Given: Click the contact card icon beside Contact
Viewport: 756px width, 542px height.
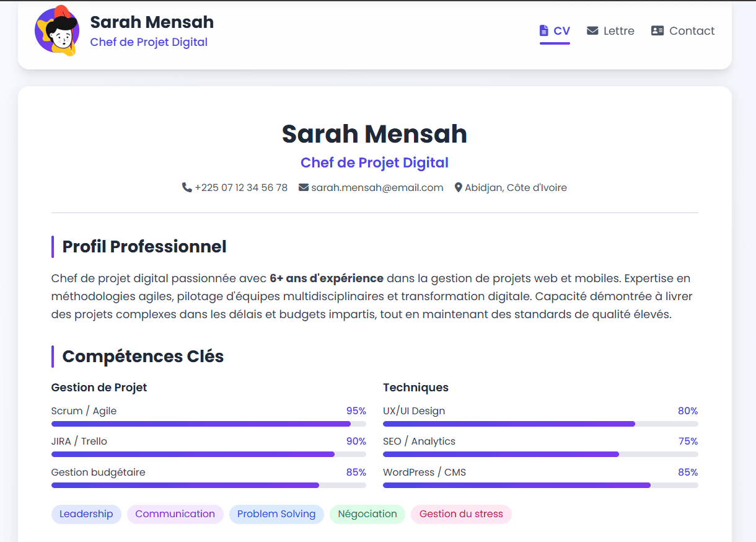Looking at the screenshot, I should (657, 30).
